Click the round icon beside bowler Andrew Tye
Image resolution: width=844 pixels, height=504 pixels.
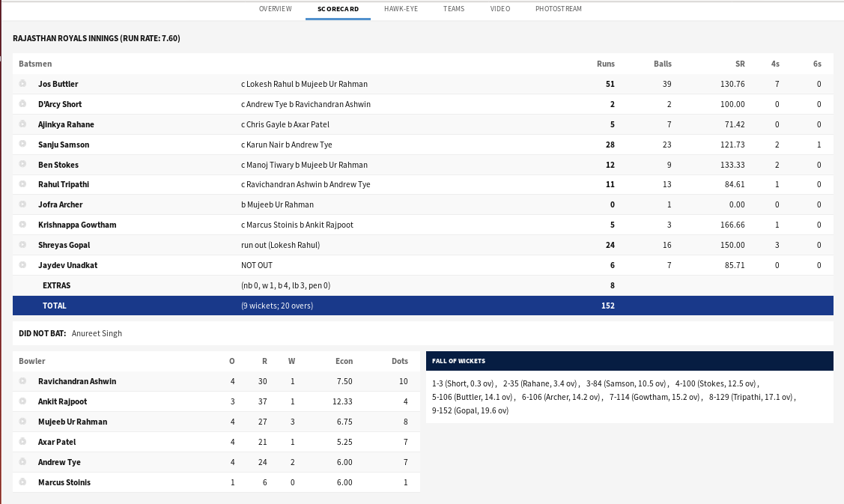click(22, 461)
